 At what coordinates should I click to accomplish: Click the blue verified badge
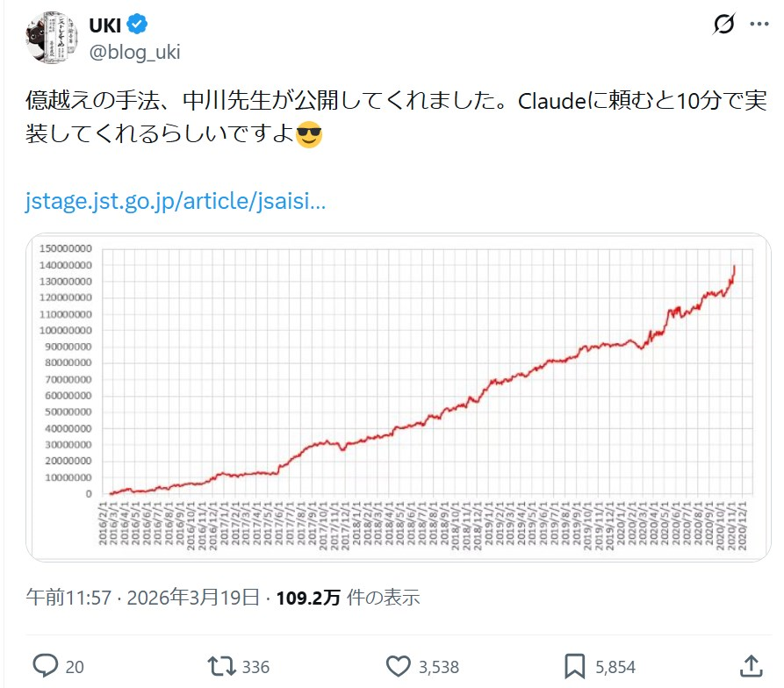click(140, 25)
